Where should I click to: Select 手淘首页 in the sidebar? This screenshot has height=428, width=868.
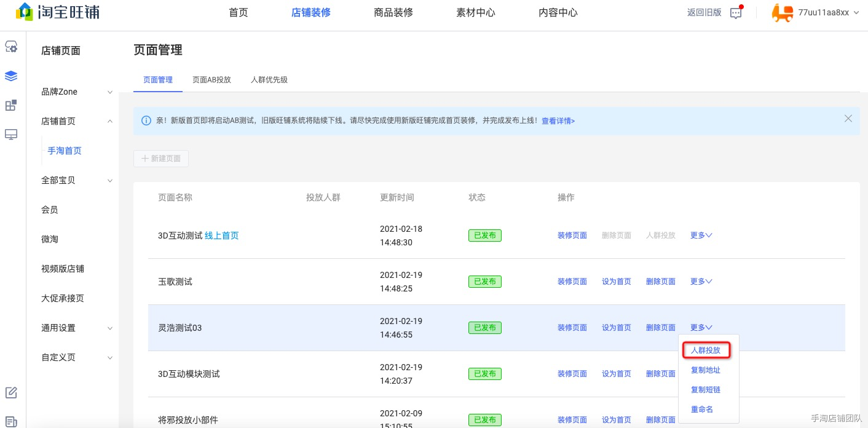click(x=65, y=151)
